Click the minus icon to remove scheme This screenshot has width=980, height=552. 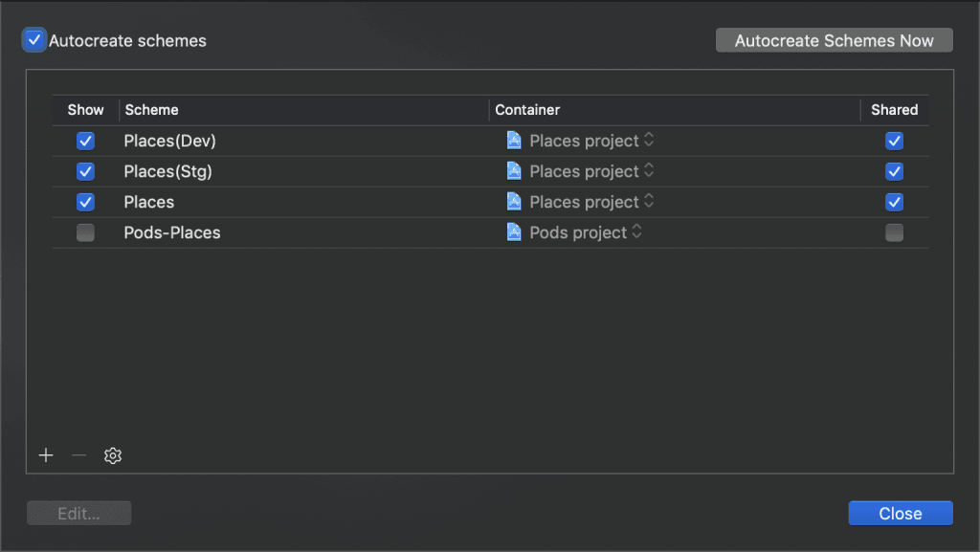78,455
